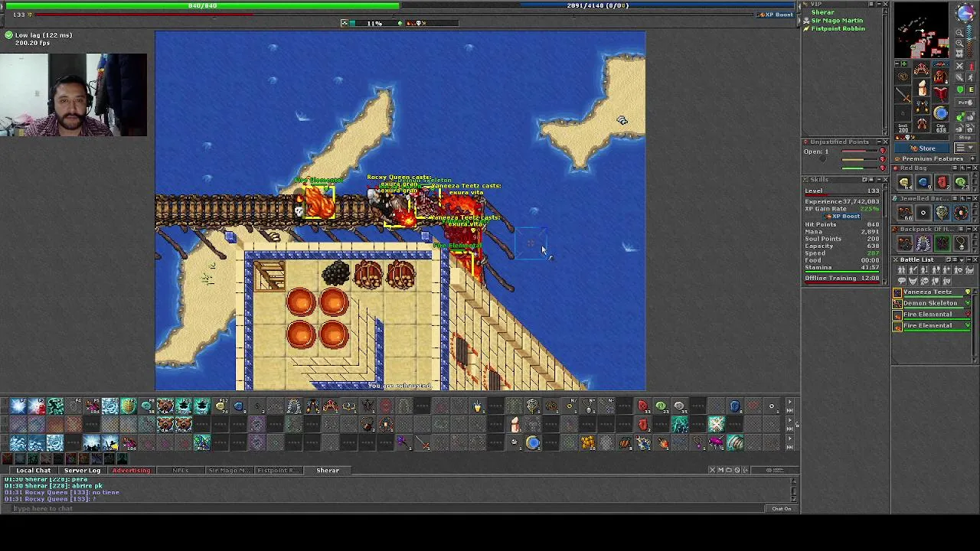Zoom out the minimap
This screenshot has height=551, width=980.
pos(959,33)
